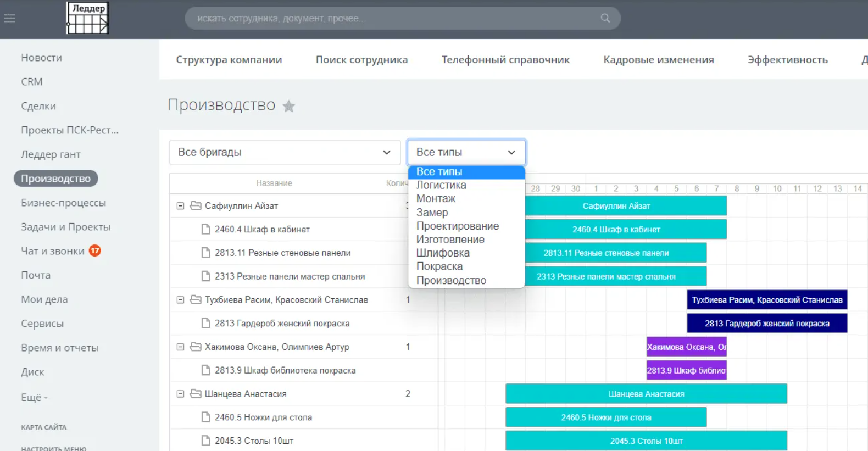
Task: Switch to Телефонный справочник tab
Action: 505,60
